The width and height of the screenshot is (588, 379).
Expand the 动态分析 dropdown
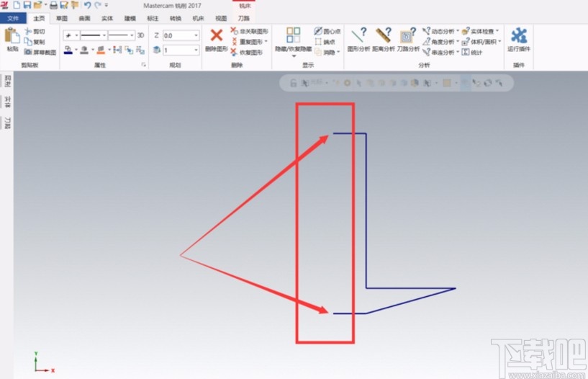click(458, 31)
